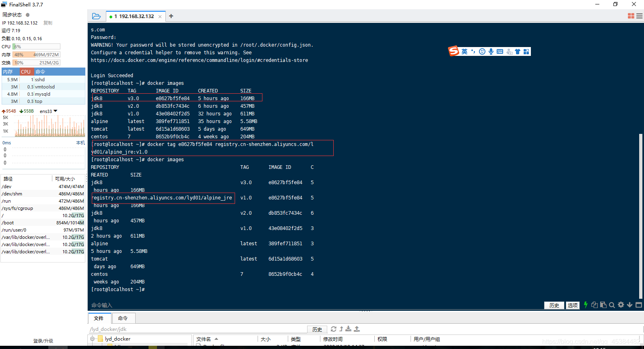This screenshot has width=644, height=349.
Task: Select the sshd process row
Action: (43, 80)
